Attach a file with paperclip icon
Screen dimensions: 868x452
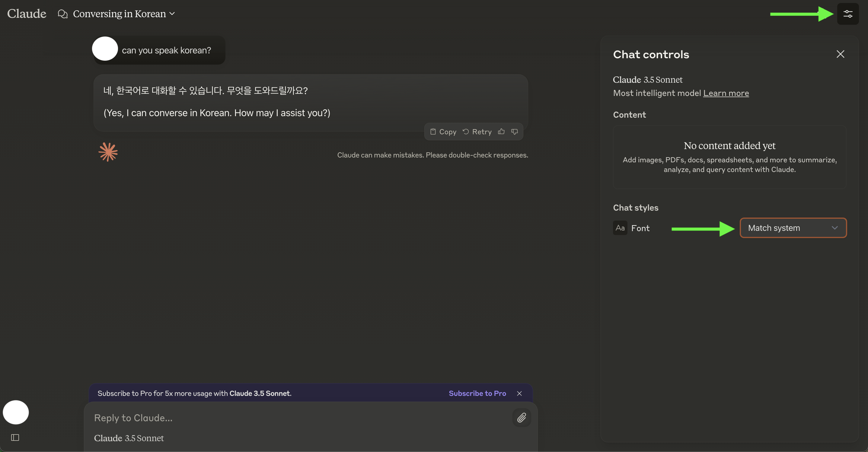click(x=522, y=418)
